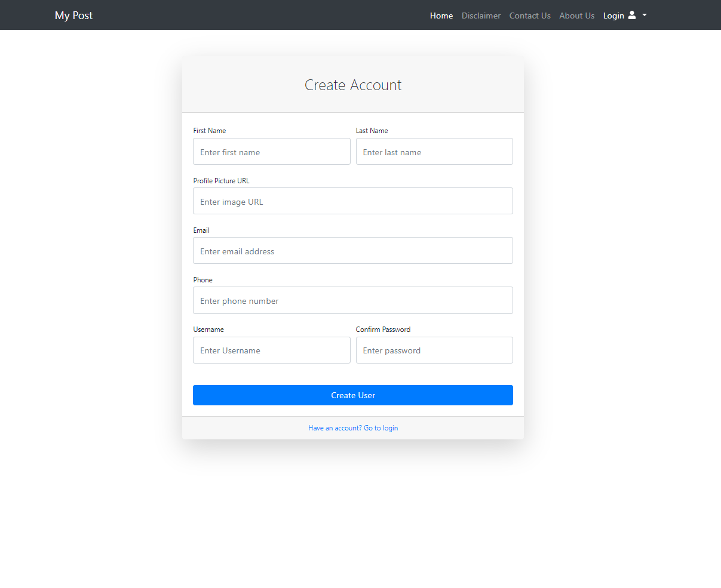Screen dimensions: 721x588
Task: Open the Home nav link
Action: (441, 16)
